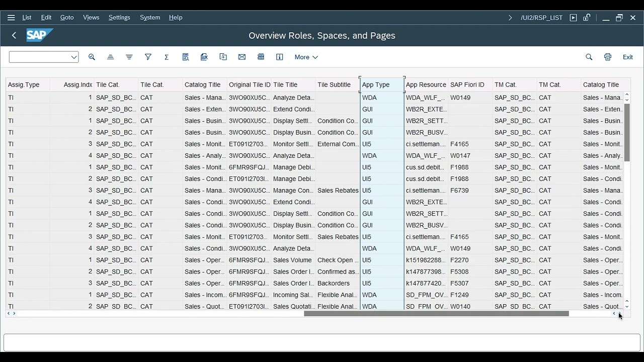Open the Help menu
Viewport: 644px width, 362px height.
pos(176,18)
